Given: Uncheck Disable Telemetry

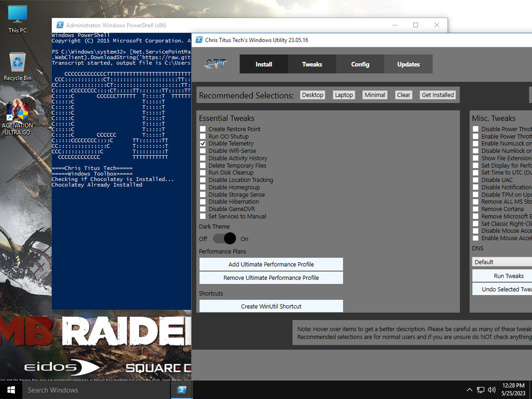Looking at the screenshot, I should 202,144.
